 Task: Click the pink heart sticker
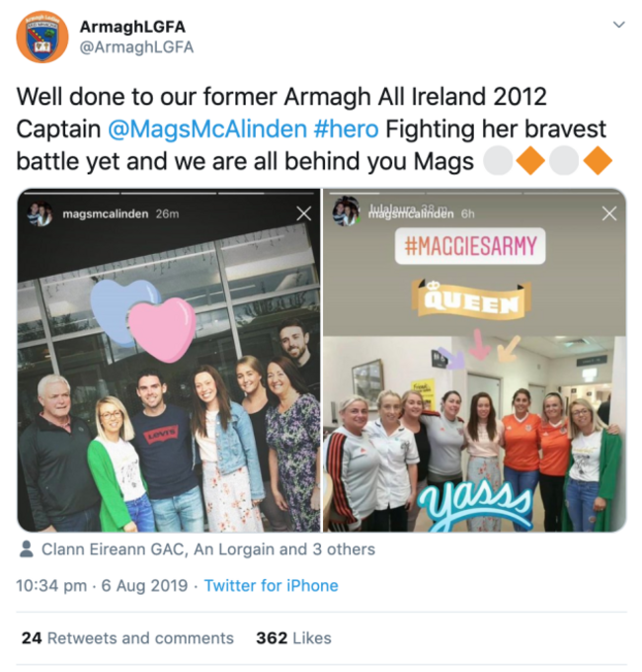point(162,328)
